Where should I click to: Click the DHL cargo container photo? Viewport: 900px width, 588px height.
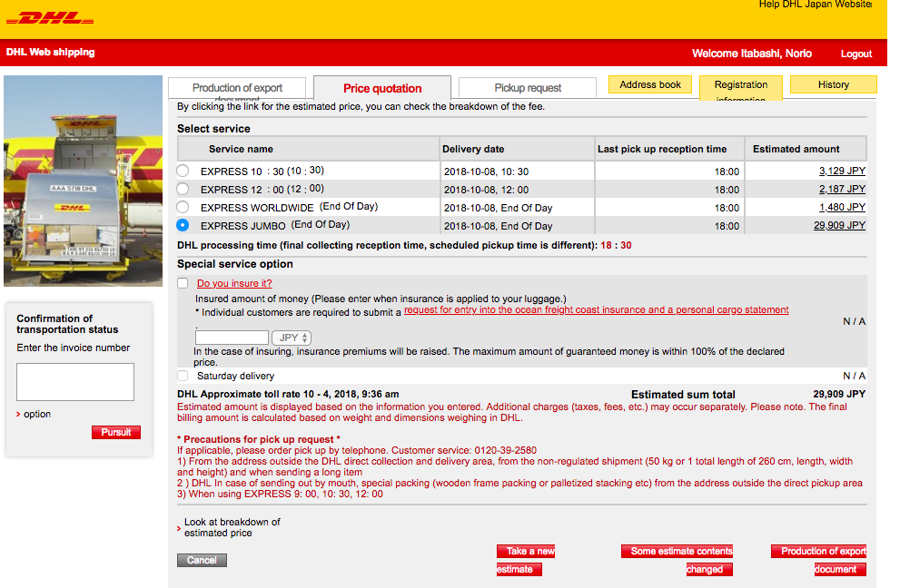point(84,181)
